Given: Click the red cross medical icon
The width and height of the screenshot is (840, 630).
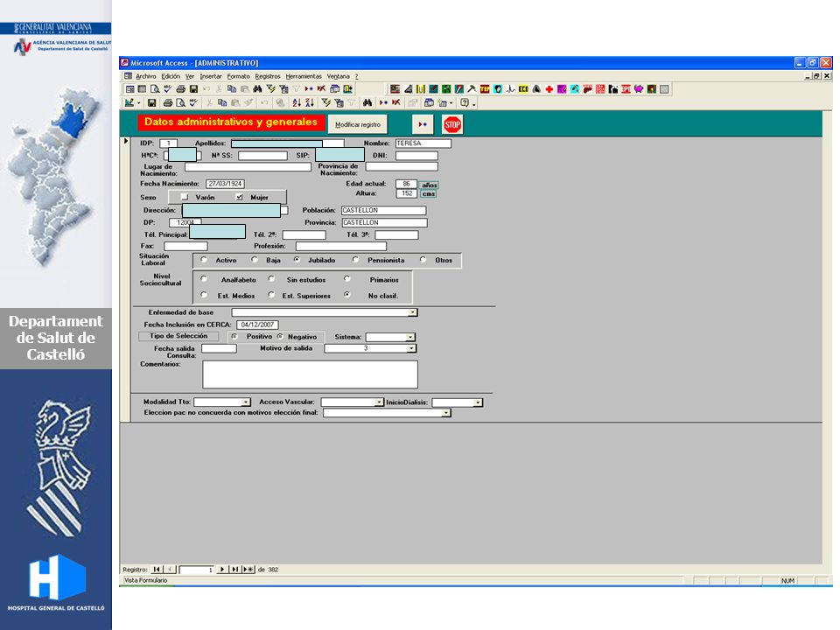Looking at the screenshot, I should 549,89.
